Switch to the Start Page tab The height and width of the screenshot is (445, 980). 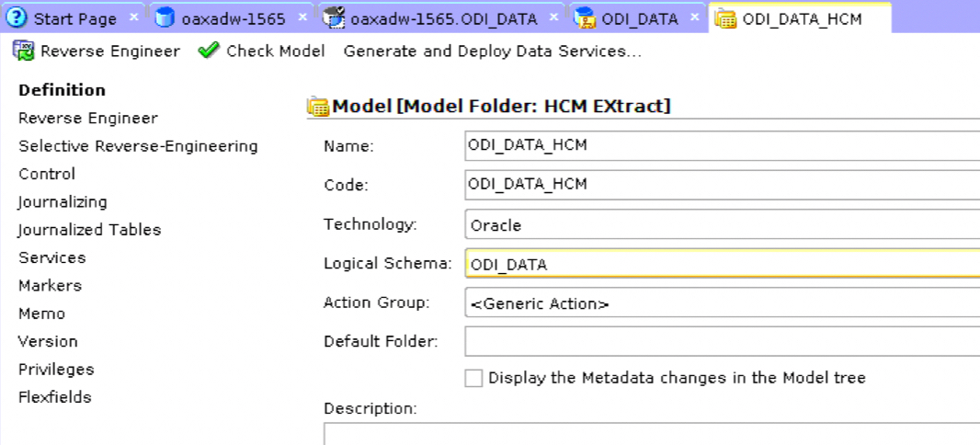click(x=74, y=18)
